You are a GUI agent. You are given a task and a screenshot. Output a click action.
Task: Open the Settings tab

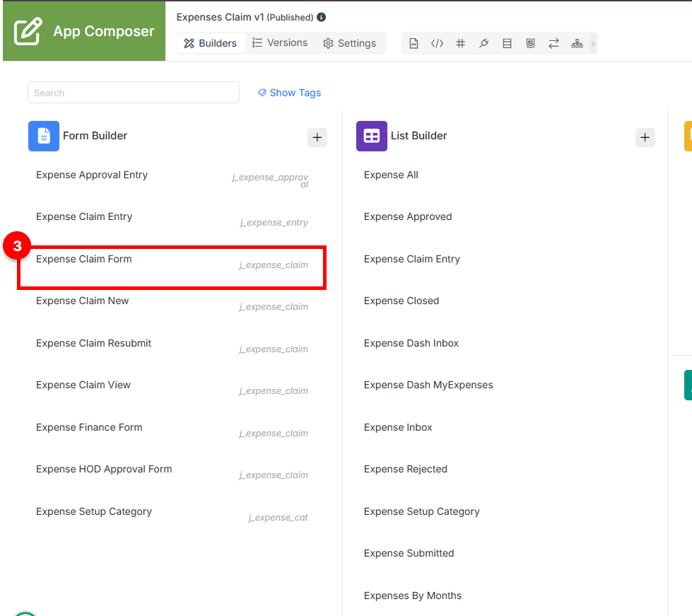pyautogui.click(x=349, y=43)
